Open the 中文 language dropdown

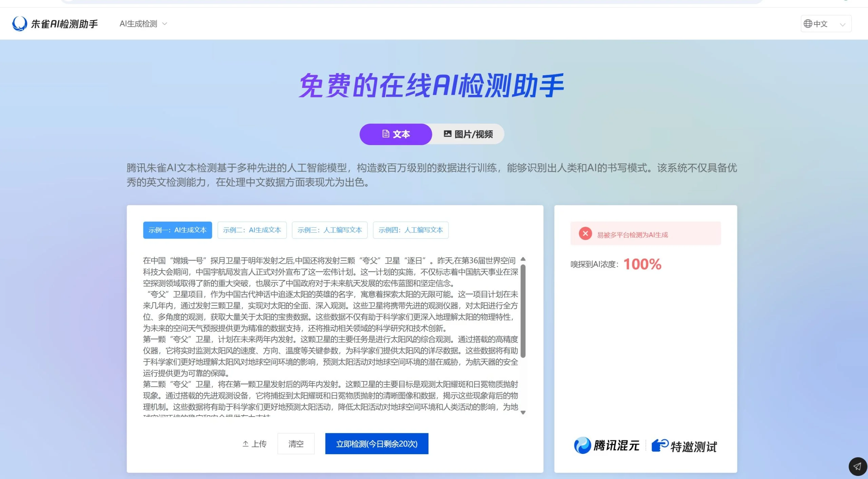click(x=826, y=23)
